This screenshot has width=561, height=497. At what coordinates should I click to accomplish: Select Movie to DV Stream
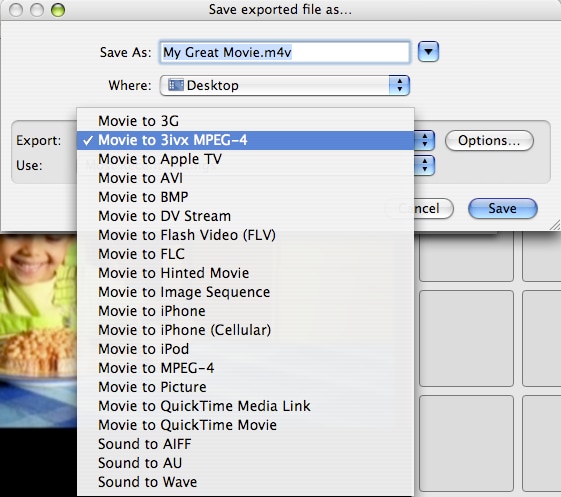tap(245, 216)
